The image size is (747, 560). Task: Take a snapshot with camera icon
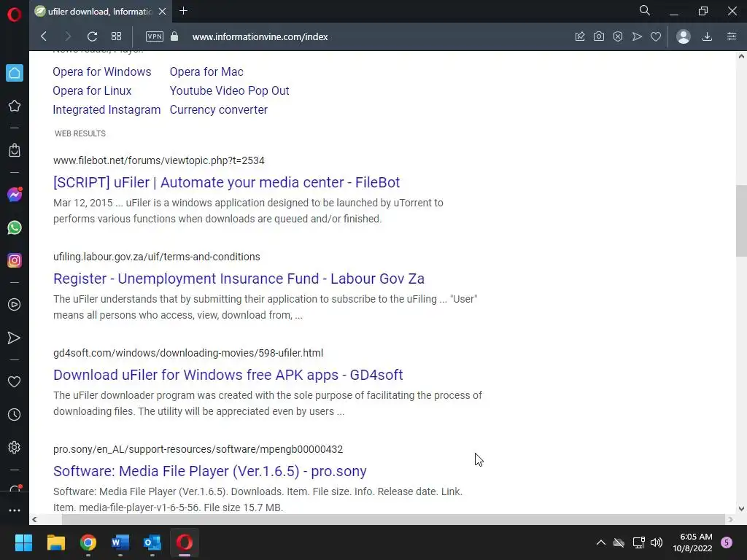599,36
